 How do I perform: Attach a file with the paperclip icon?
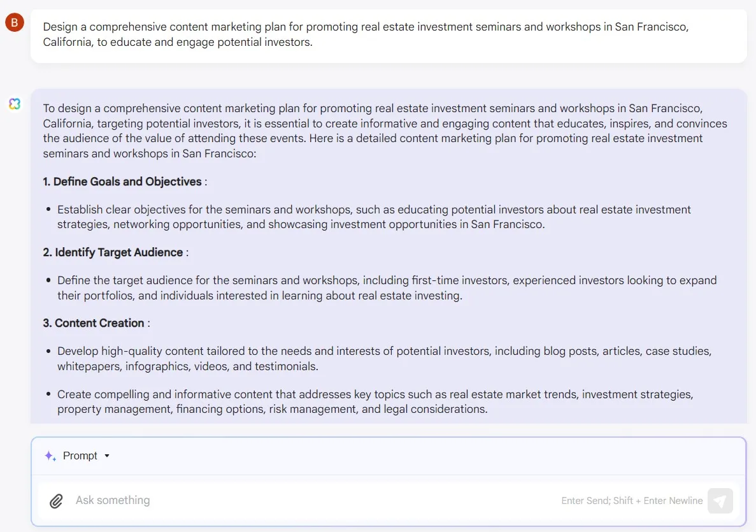click(x=57, y=501)
